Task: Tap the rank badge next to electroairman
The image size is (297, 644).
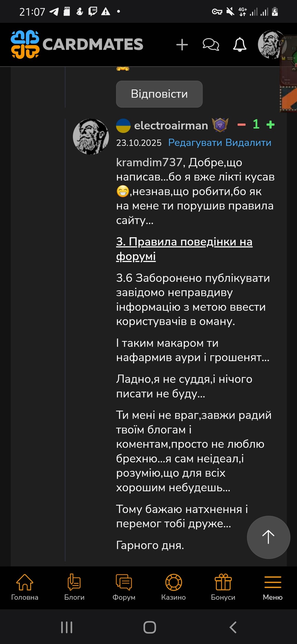Action: (220, 125)
